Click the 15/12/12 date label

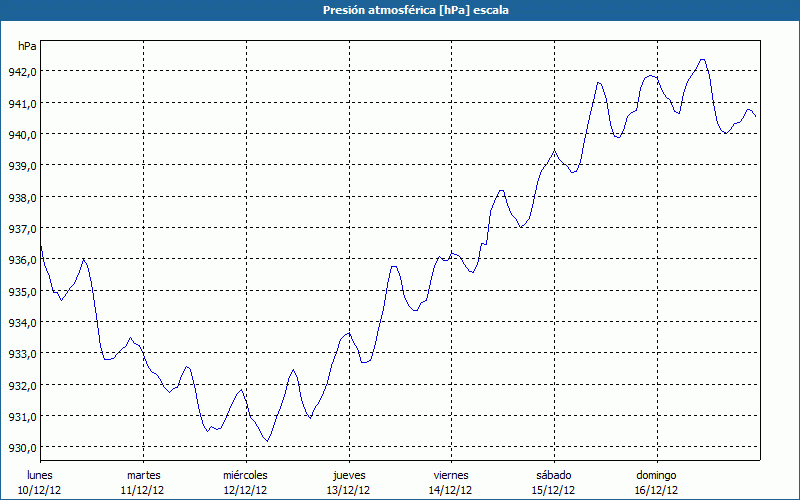pos(553,490)
